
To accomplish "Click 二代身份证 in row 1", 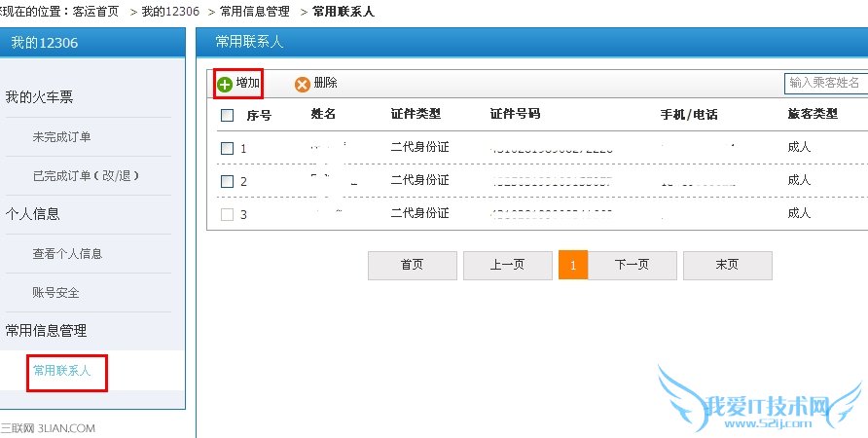I will pyautogui.click(x=419, y=147).
